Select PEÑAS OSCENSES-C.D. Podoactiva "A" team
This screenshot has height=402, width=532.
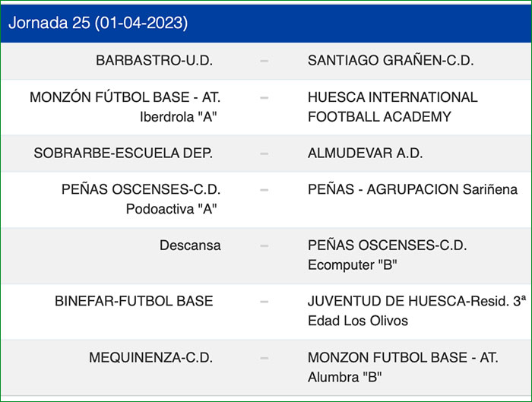point(141,199)
